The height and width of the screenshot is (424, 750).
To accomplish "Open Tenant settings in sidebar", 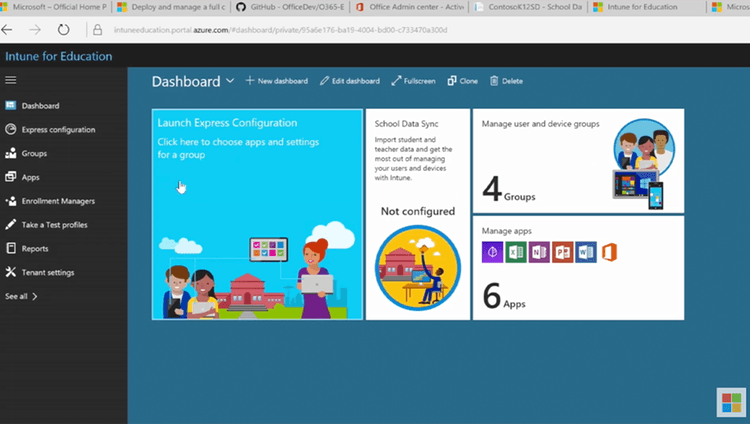I will click(x=47, y=272).
